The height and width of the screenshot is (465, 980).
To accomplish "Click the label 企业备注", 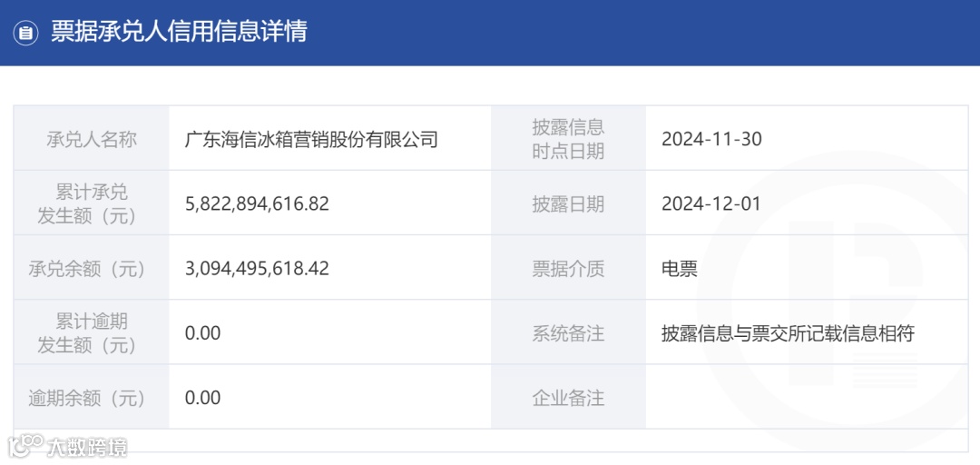I will click(x=568, y=398).
